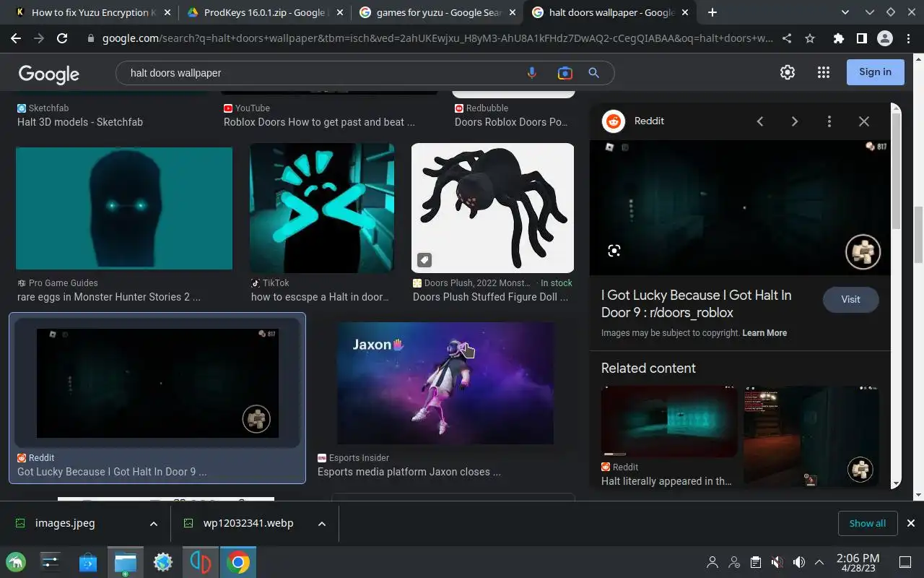
Task: Open the Jaxon Esports Insider thumbnail
Action: [445, 383]
